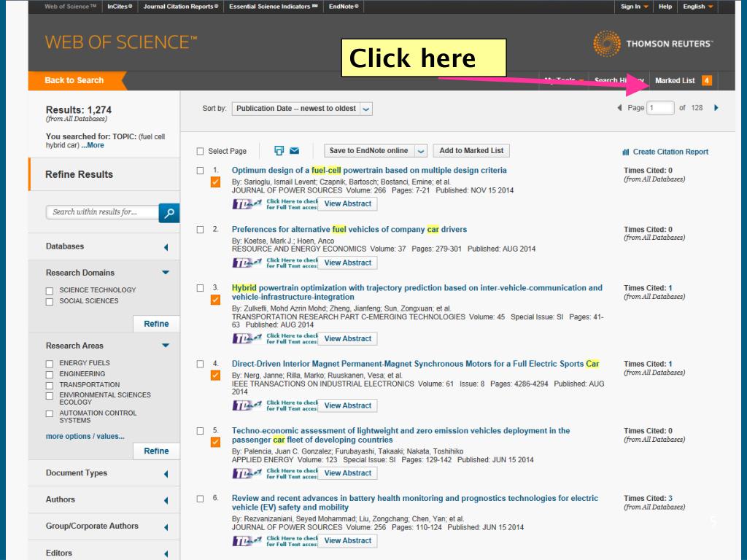Open the InCites top tab

120,7
